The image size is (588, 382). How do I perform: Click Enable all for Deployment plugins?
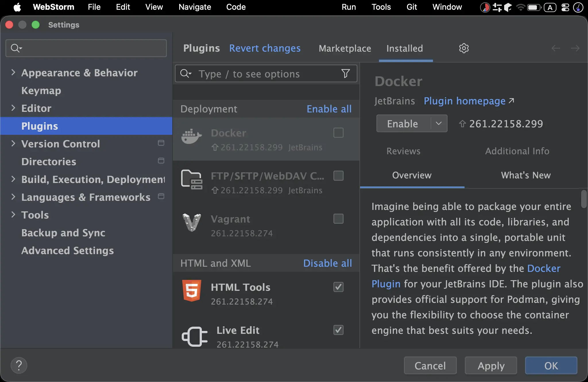329,109
